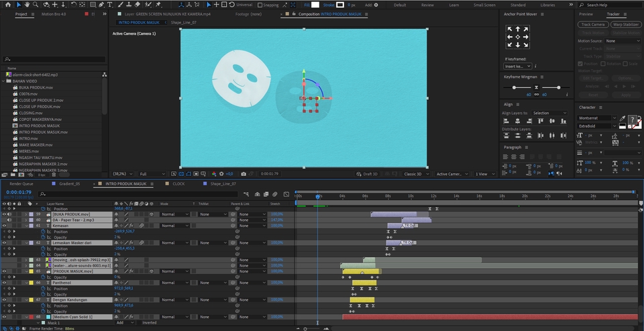The image size is (644, 331).
Task: Open the Preview panel tab
Action: (586, 14)
